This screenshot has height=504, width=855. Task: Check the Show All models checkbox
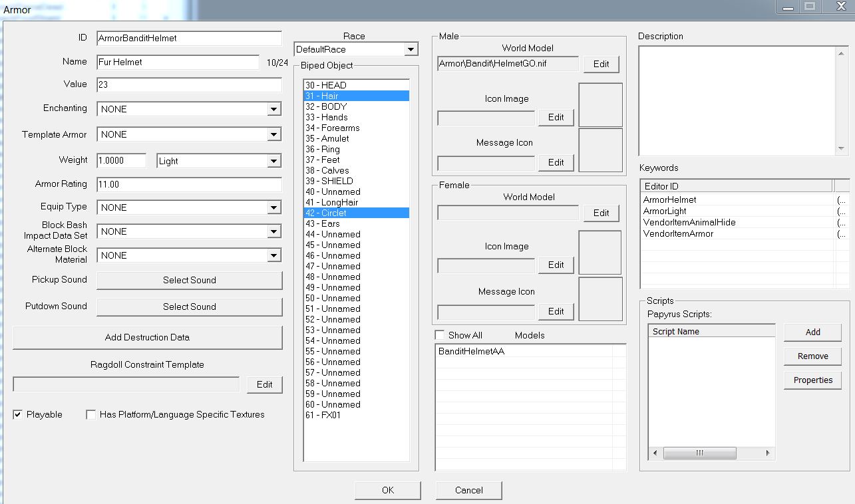point(440,335)
